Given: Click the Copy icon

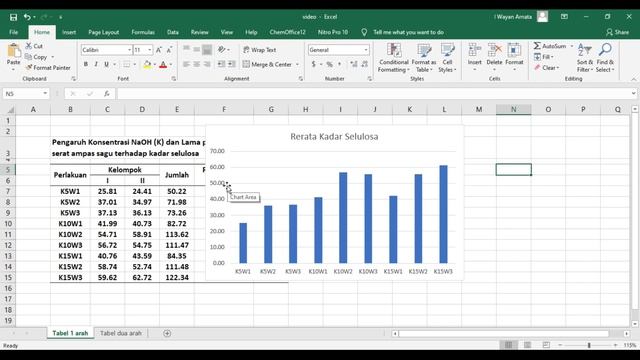Looking at the screenshot, I should tap(28, 57).
